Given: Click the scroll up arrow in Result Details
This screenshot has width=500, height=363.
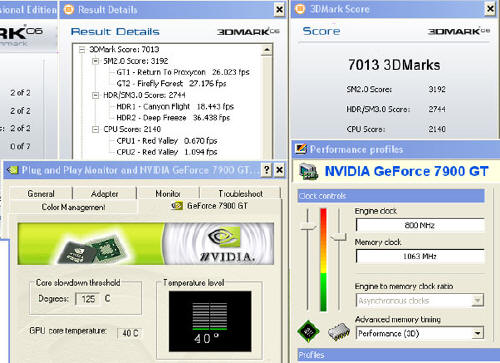Looking at the screenshot, I should (x=267, y=50).
